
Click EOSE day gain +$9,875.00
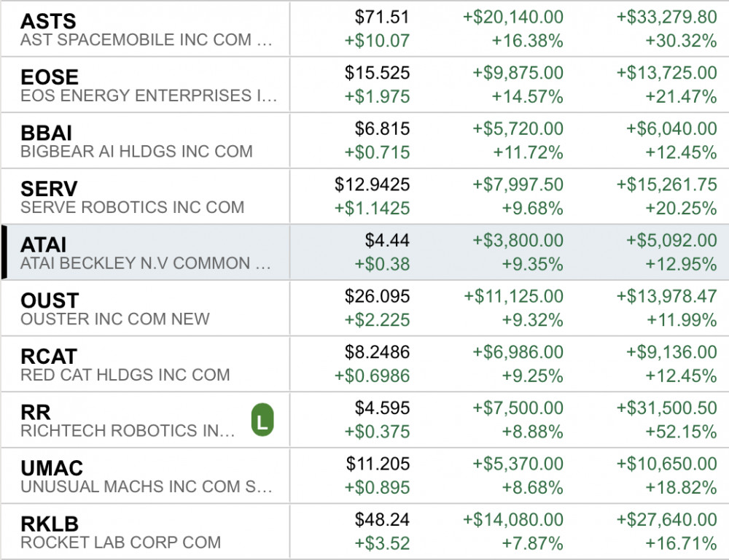click(518, 73)
